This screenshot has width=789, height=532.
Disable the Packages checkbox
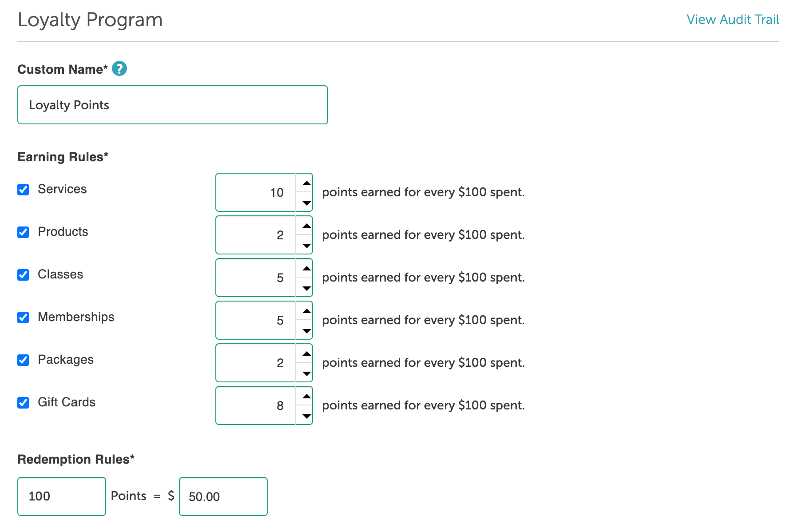pos(23,360)
